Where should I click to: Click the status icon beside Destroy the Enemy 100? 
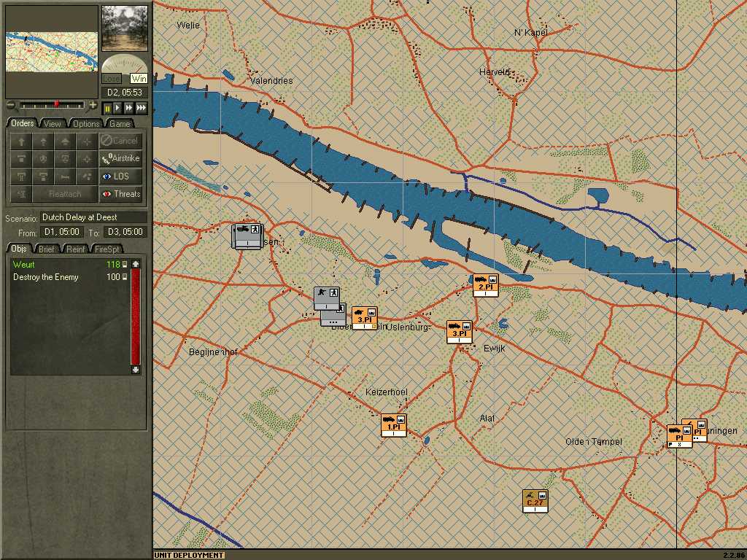[125, 276]
